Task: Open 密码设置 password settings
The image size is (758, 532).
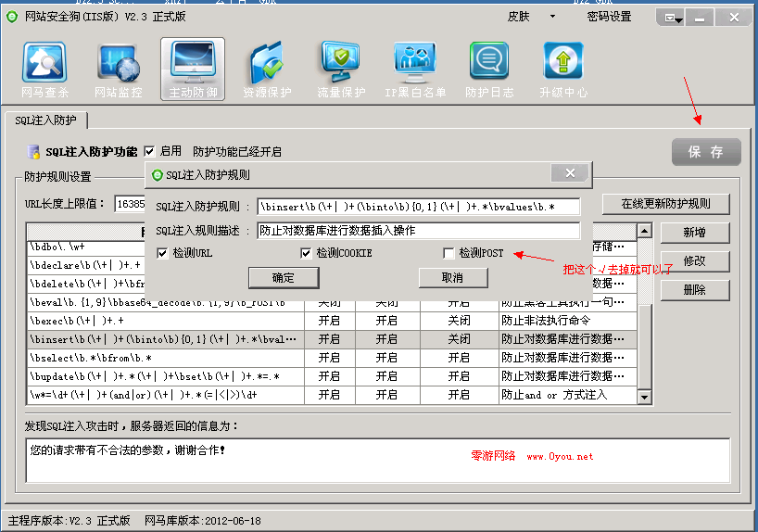Action: (609, 17)
